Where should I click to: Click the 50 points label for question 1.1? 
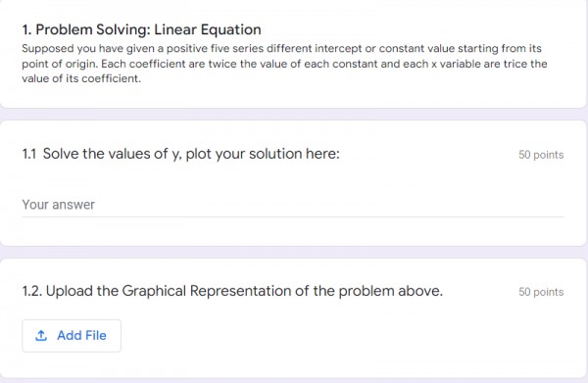tap(541, 155)
